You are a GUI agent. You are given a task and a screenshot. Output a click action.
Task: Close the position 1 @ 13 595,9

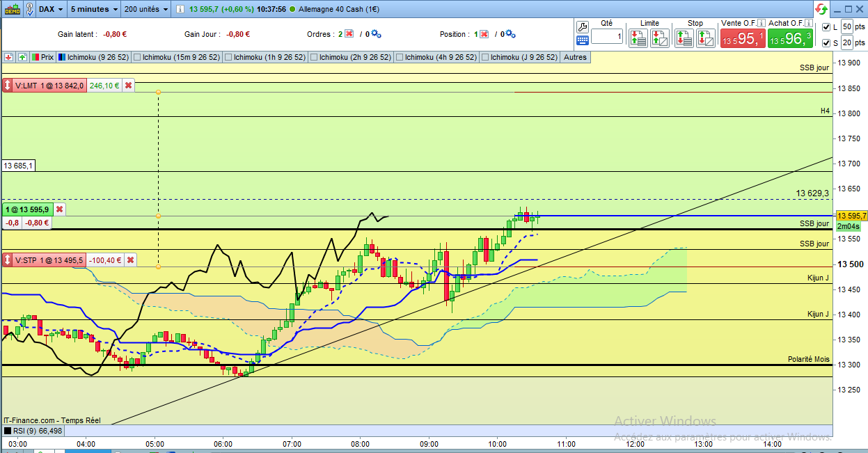(59, 209)
